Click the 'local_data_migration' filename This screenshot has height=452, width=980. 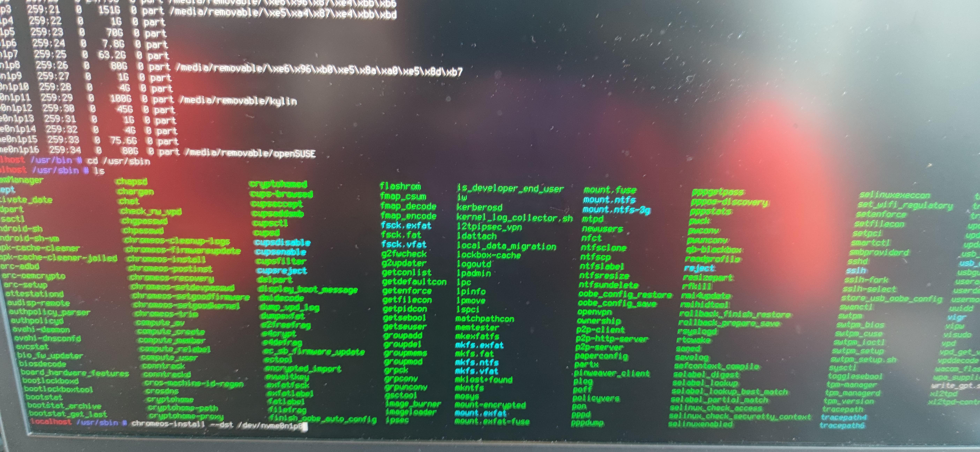click(x=506, y=246)
